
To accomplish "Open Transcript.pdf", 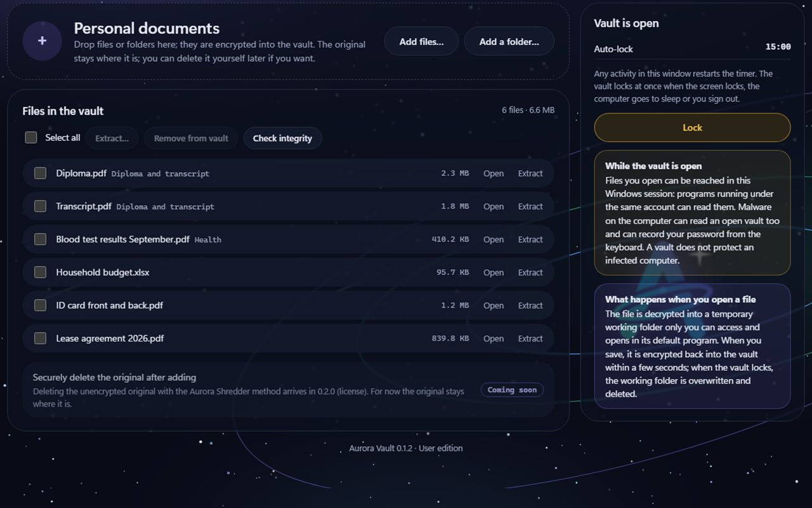I will point(494,206).
